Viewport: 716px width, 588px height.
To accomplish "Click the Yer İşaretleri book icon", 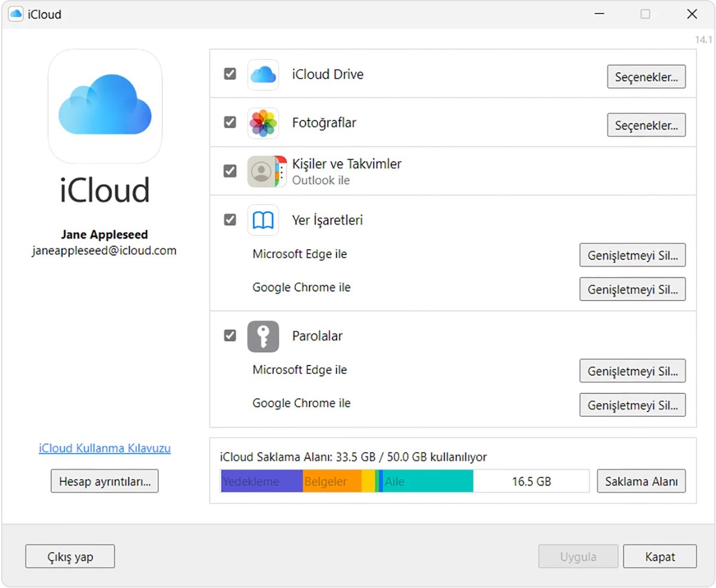I will pyautogui.click(x=263, y=221).
